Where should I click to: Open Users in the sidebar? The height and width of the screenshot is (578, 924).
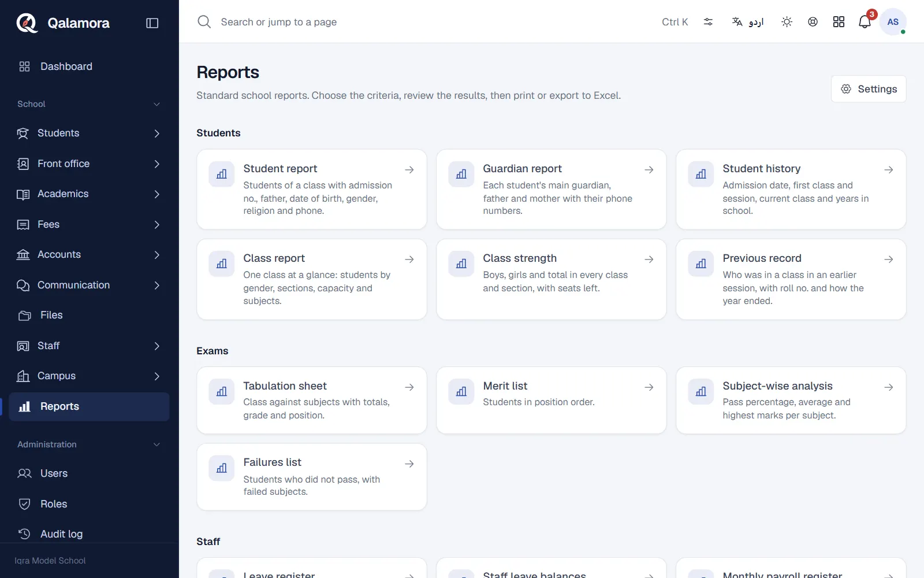(x=90, y=473)
